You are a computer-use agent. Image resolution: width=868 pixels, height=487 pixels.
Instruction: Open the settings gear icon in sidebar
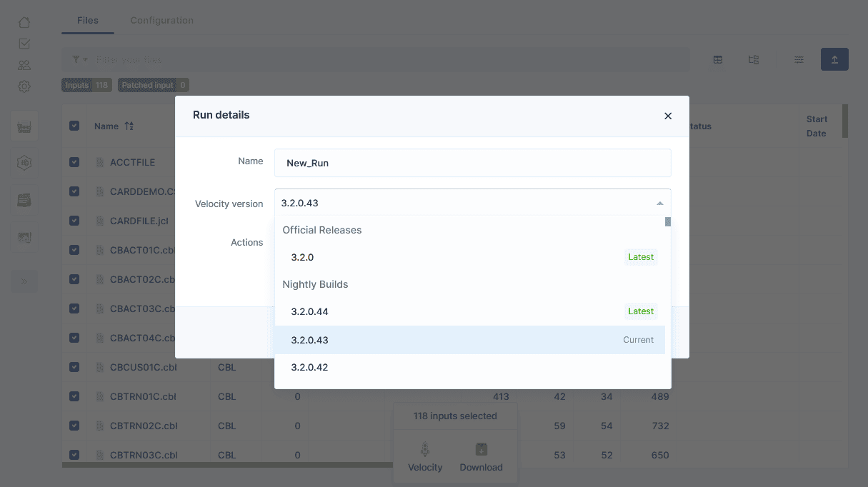(24, 86)
